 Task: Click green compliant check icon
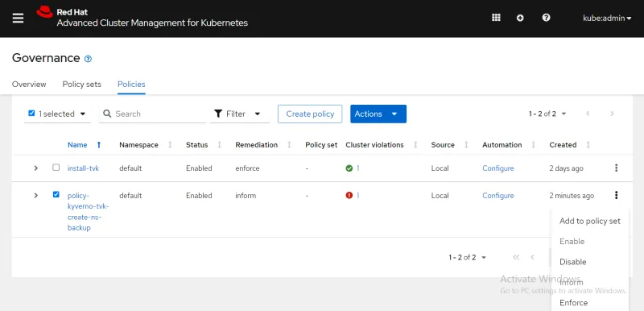coord(349,168)
